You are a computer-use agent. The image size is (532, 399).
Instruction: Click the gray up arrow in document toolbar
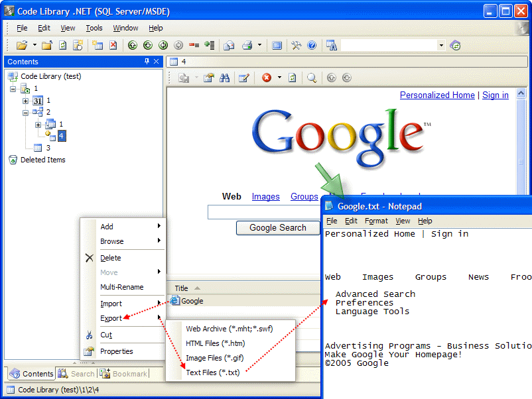point(332,78)
